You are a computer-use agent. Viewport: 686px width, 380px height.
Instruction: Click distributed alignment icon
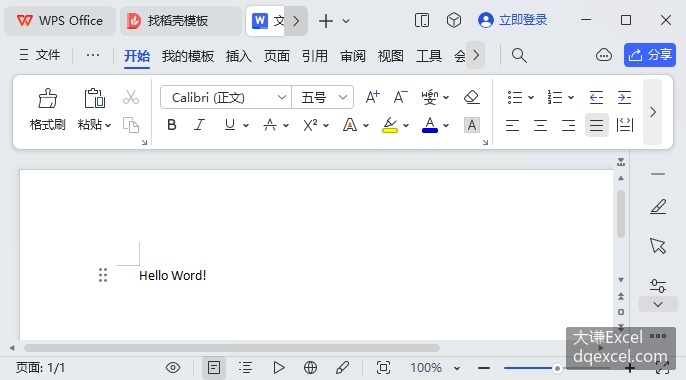point(625,125)
